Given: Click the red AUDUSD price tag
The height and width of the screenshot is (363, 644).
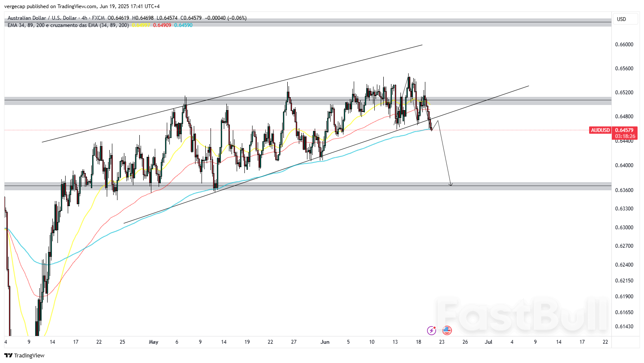Looking at the screenshot, I should tap(600, 130).
